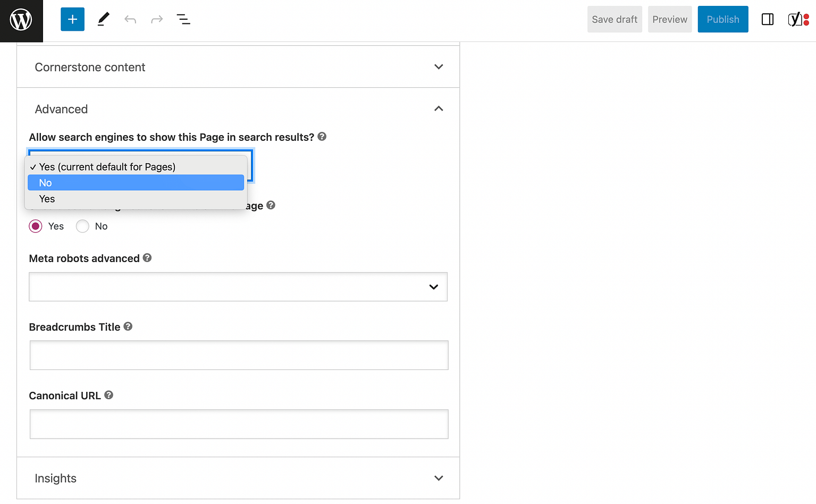
Task: Open the Meta robots advanced dropdown
Action: click(x=238, y=287)
